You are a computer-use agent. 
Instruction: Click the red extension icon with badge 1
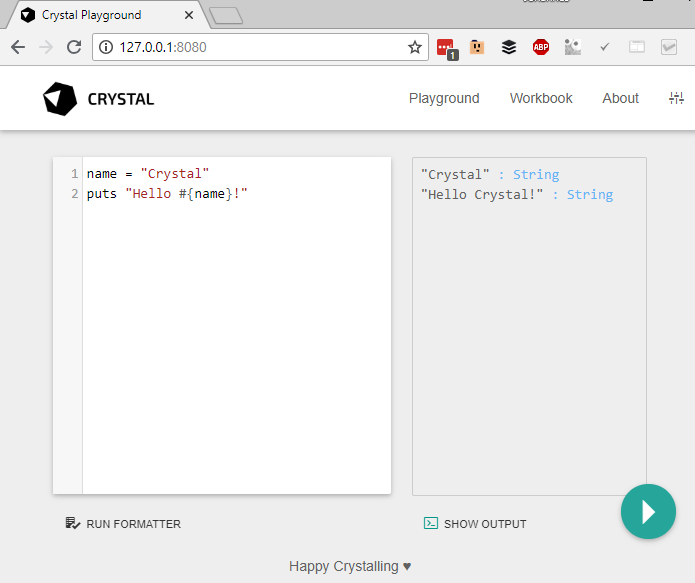tap(446, 47)
